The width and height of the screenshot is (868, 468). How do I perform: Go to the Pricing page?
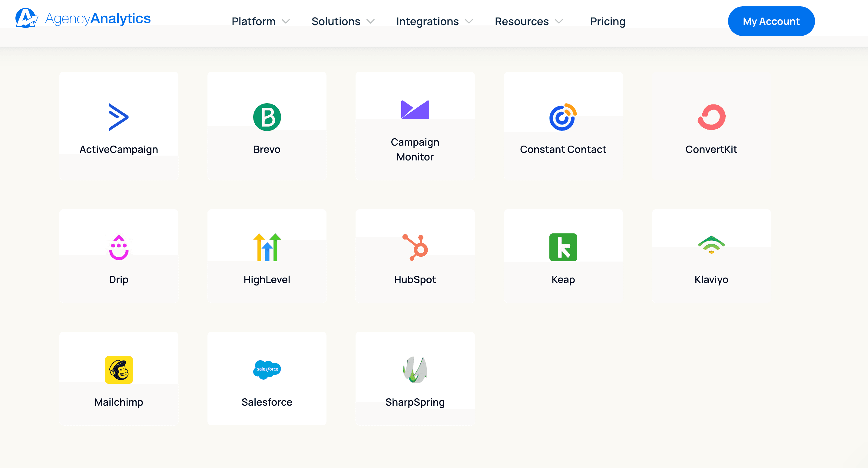[x=607, y=21]
